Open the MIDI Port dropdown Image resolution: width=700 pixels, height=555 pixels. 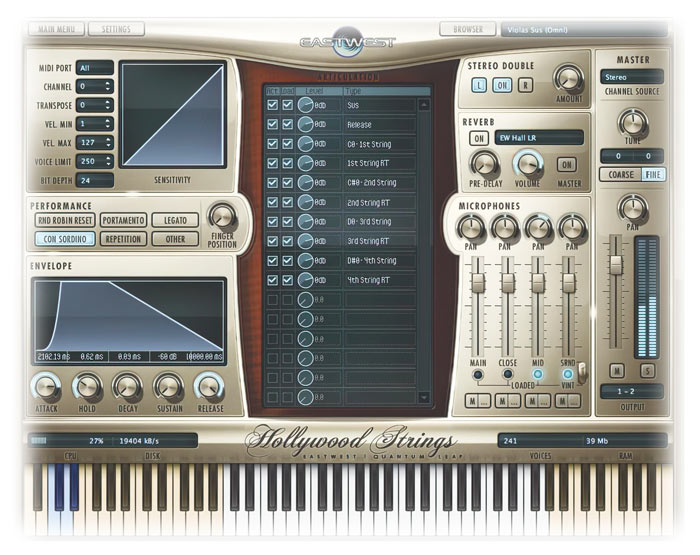pos(95,68)
